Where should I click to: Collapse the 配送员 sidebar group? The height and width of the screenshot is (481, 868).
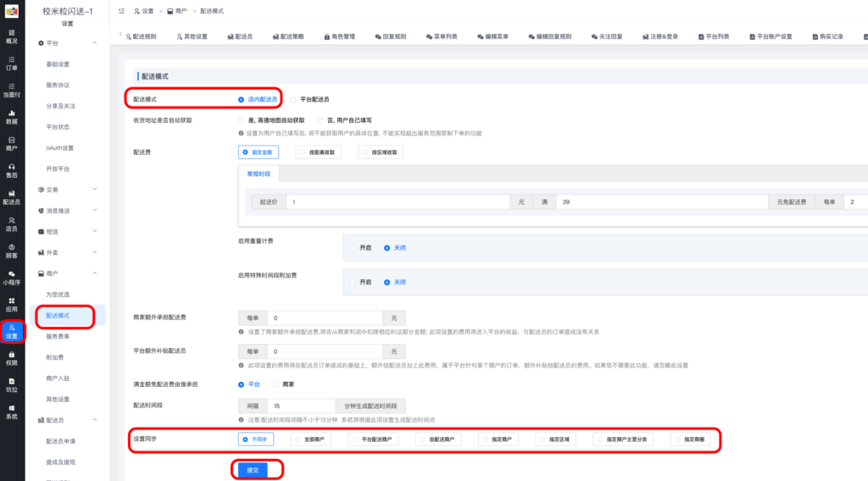95,420
